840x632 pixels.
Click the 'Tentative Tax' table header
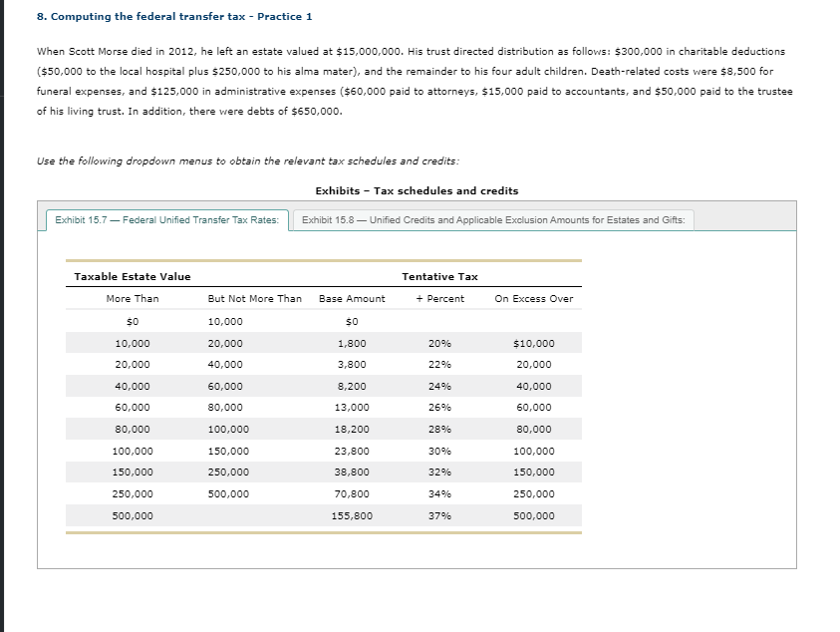439,276
